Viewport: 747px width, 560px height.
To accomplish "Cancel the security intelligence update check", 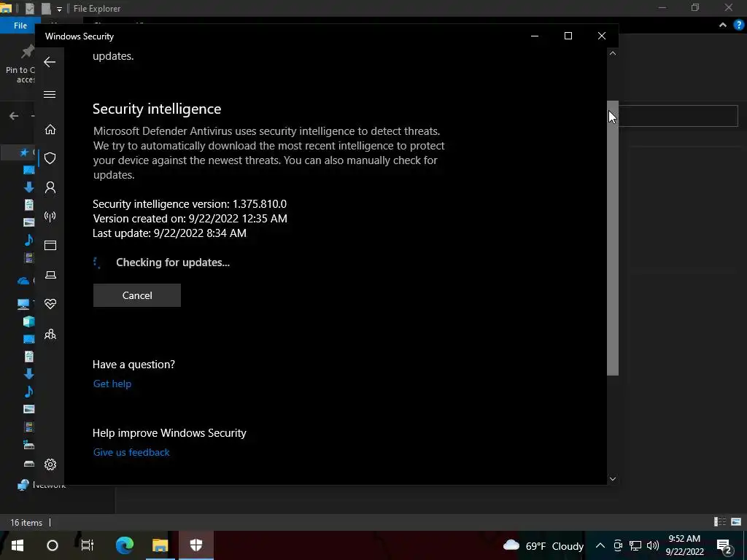I will pyautogui.click(x=136, y=295).
